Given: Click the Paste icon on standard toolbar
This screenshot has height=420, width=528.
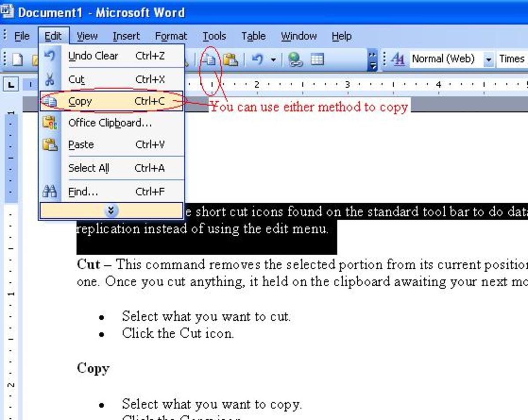Looking at the screenshot, I should (230, 59).
